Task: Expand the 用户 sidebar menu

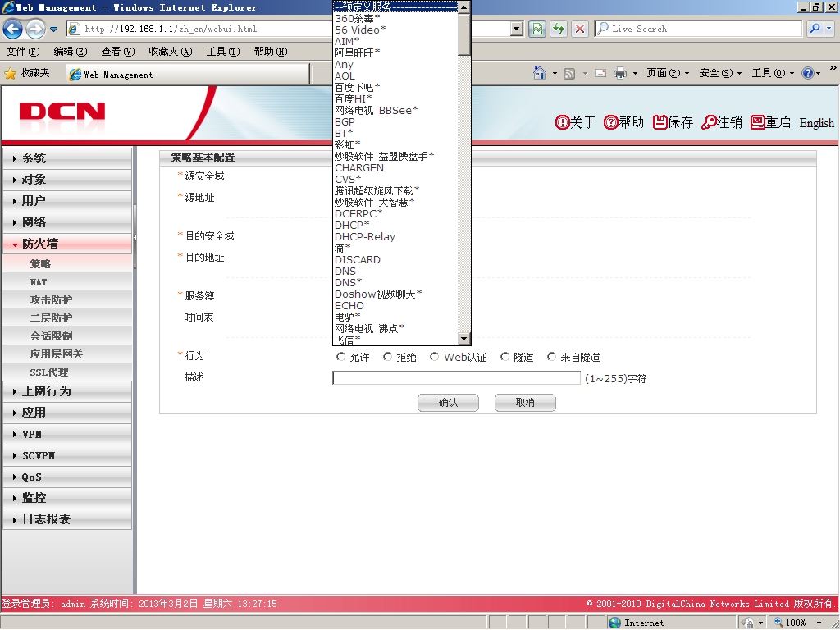Action: tap(67, 201)
